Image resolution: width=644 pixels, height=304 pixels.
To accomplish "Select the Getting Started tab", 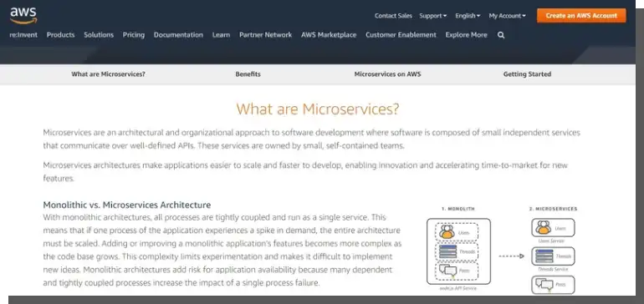I will tap(527, 74).
